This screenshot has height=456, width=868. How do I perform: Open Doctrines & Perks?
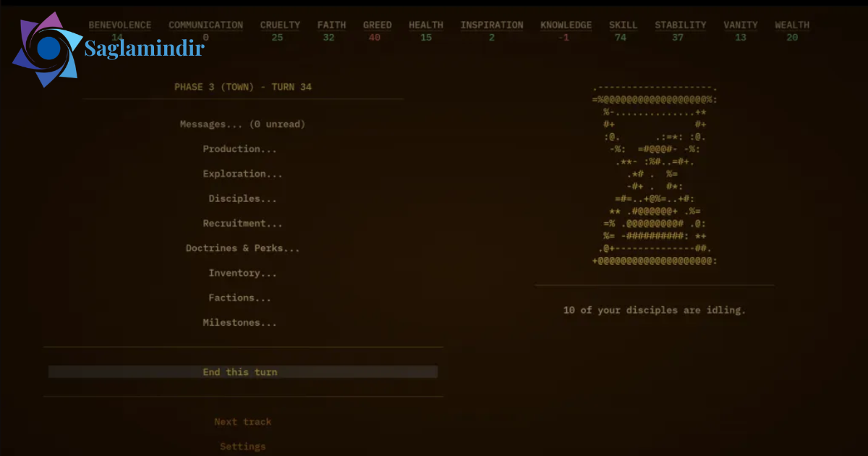(x=242, y=248)
